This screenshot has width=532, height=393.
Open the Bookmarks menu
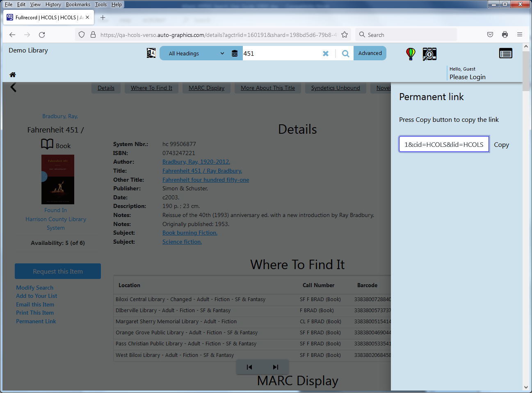pos(78,5)
